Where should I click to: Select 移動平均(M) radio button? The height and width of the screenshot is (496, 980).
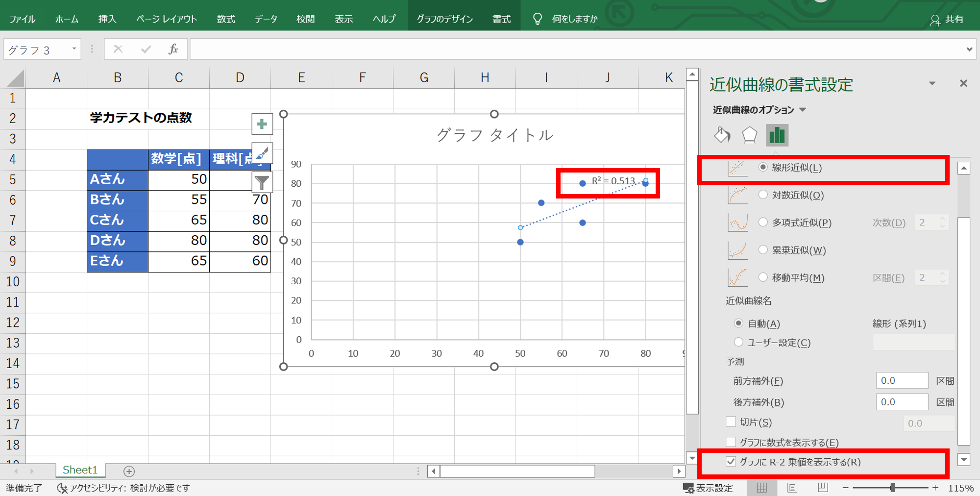point(763,277)
